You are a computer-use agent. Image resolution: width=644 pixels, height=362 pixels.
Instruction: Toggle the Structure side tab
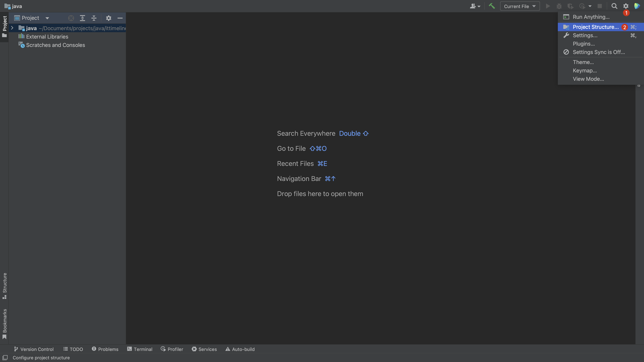point(4,286)
